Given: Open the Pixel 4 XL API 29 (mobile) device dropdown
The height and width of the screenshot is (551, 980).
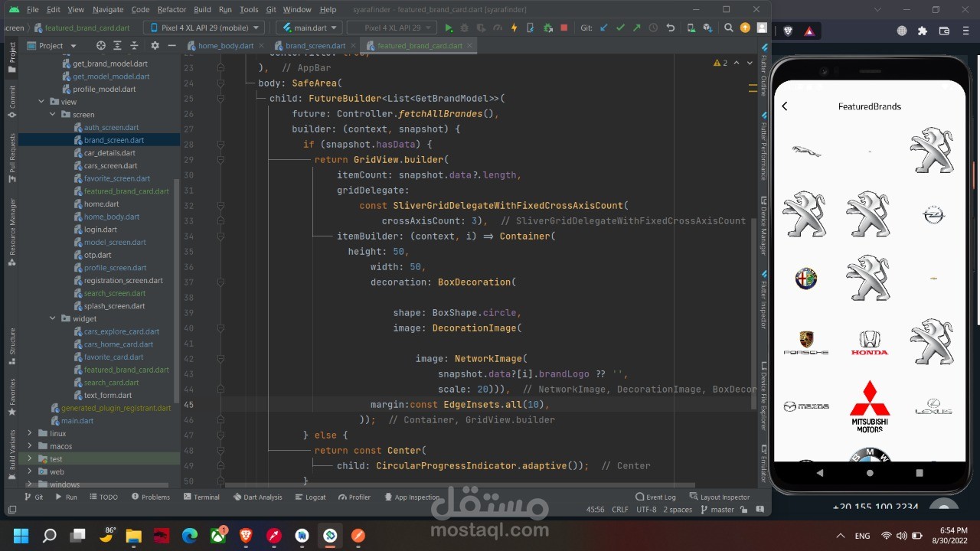Looking at the screenshot, I should (204, 28).
